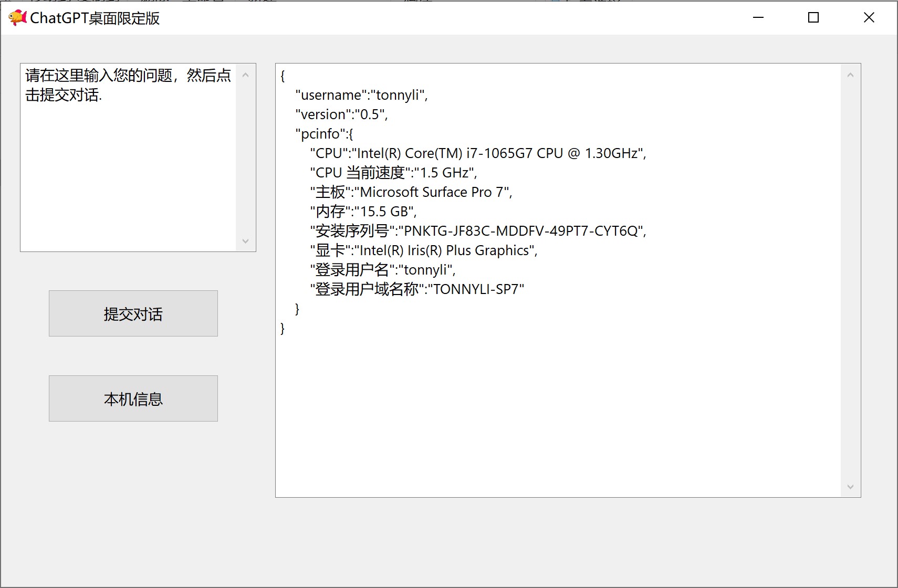Click the down arrow of the question box scrollbar
Viewport: 898px width, 588px height.
coord(245,241)
